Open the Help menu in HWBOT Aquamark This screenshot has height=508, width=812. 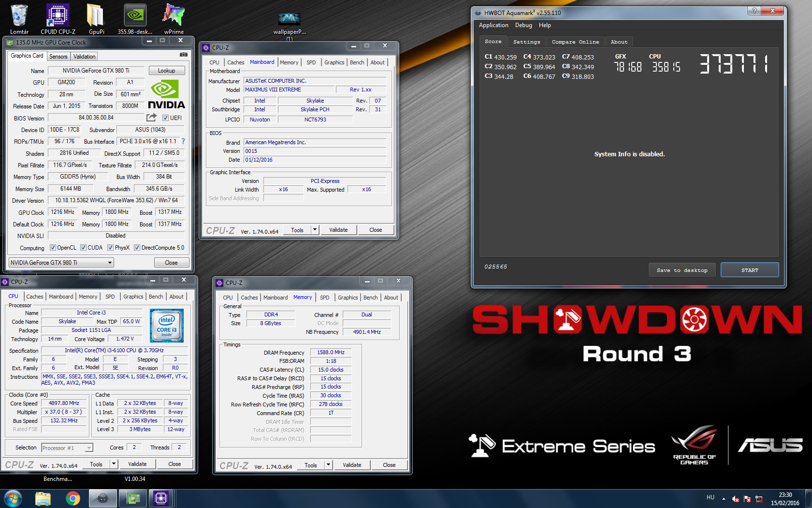(545, 25)
